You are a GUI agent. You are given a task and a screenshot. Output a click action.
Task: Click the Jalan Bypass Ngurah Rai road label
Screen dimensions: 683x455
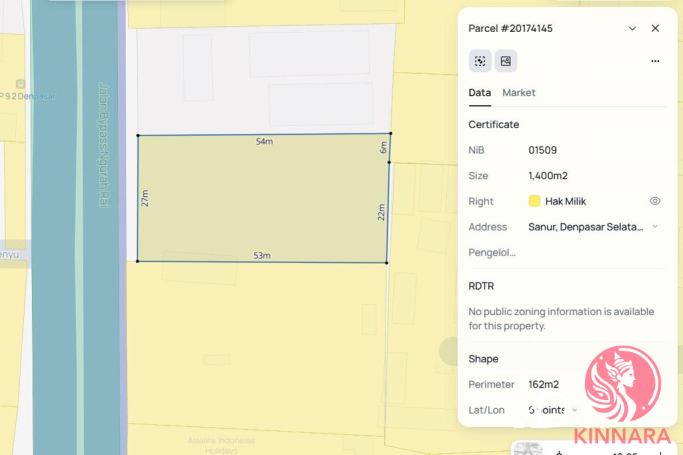pyautogui.click(x=104, y=145)
